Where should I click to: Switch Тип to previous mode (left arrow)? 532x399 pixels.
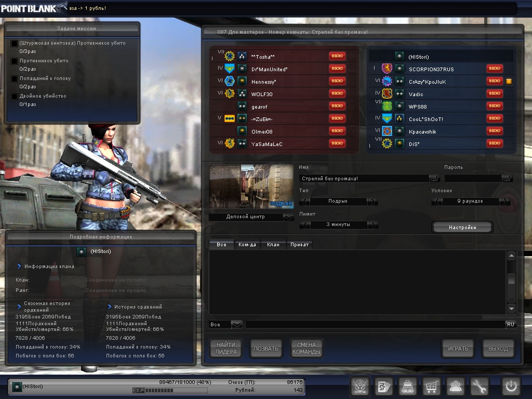pos(304,202)
